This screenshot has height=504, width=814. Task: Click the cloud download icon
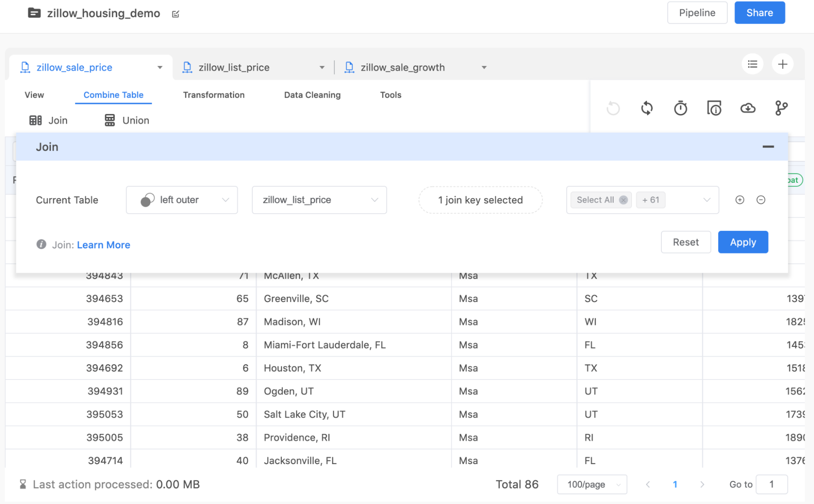tap(748, 108)
